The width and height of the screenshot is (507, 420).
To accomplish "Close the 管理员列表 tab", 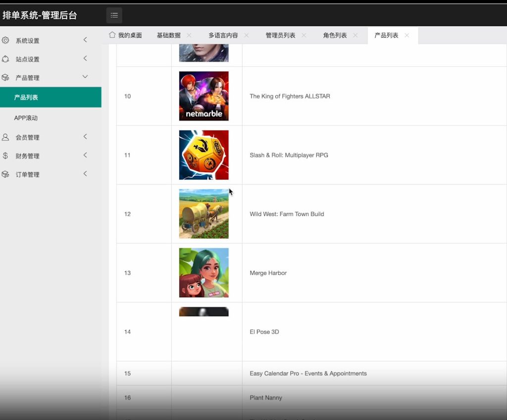I will pyautogui.click(x=304, y=35).
